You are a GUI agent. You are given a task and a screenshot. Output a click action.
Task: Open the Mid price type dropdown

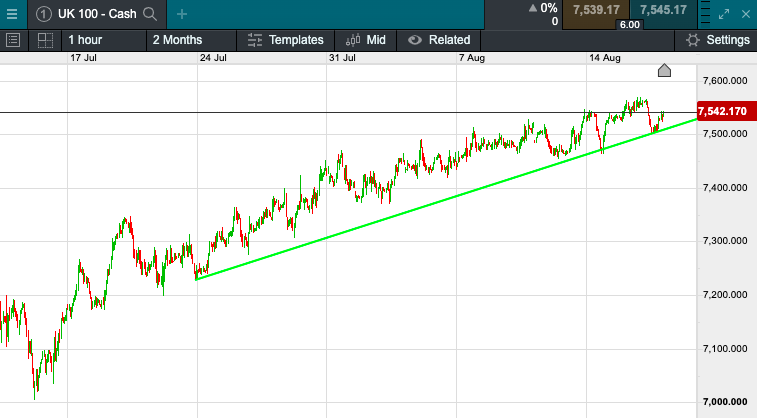tap(366, 40)
